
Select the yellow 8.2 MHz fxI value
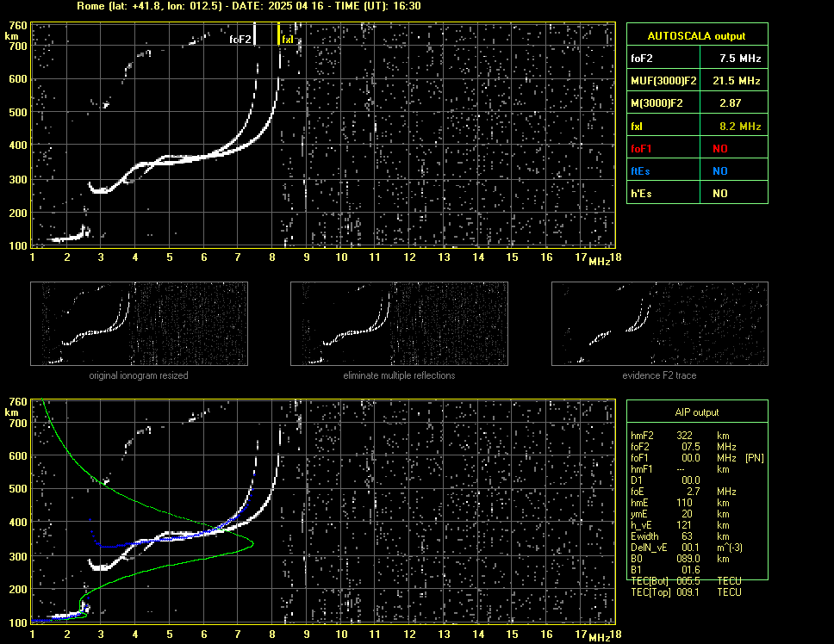740,127
